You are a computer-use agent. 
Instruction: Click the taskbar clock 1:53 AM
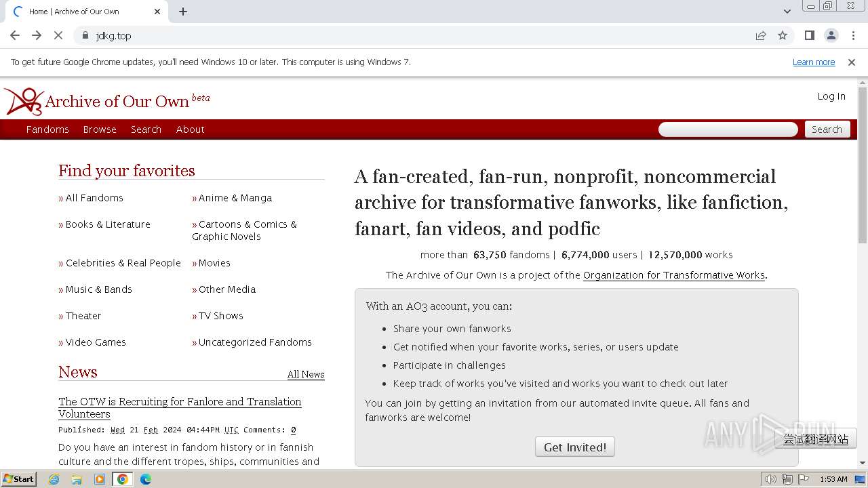833,479
